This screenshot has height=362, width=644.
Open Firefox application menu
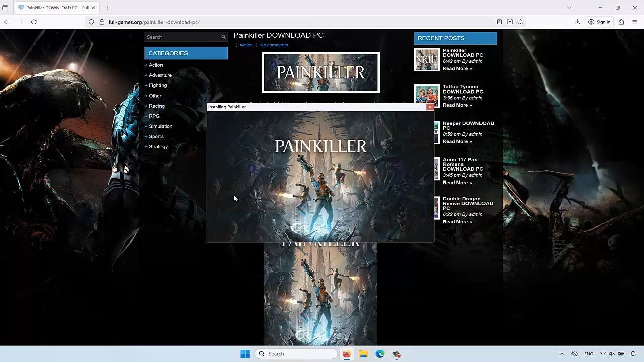click(634, 22)
